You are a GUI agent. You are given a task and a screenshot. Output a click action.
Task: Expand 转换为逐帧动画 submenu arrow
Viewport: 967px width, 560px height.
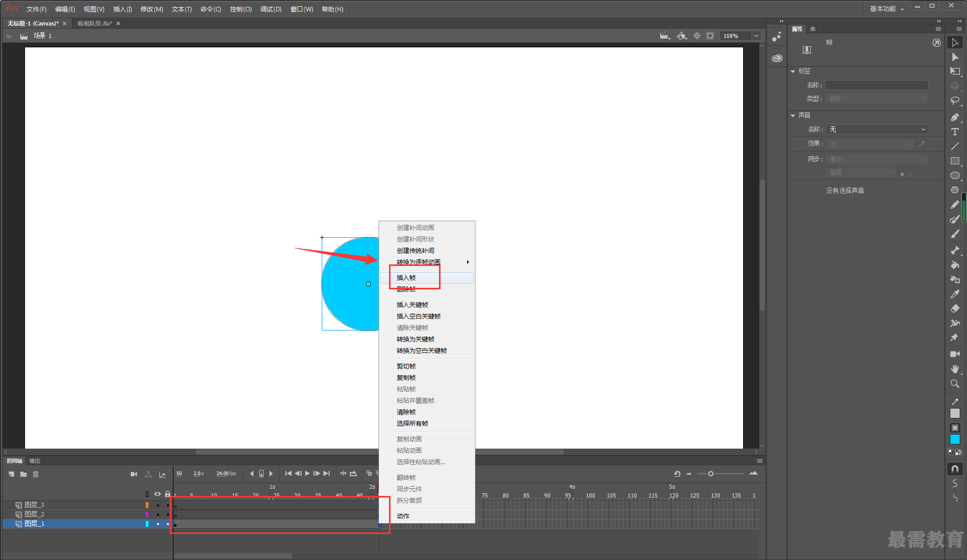468,262
